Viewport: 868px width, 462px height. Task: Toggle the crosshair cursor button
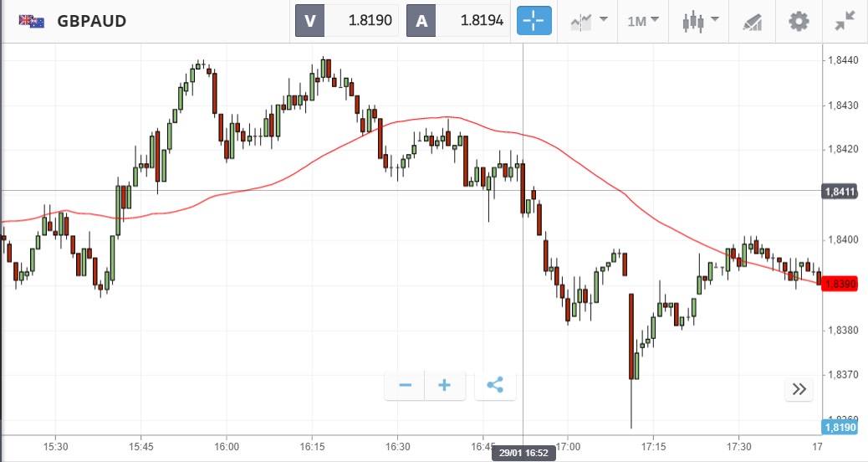[x=534, y=21]
